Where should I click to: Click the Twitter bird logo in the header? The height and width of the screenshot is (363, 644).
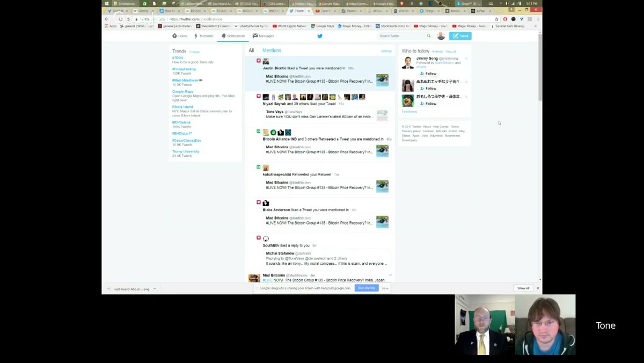pos(320,36)
